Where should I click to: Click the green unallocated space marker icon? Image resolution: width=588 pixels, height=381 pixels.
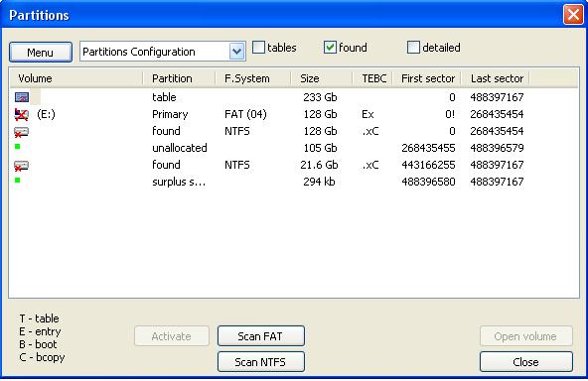(x=17, y=147)
